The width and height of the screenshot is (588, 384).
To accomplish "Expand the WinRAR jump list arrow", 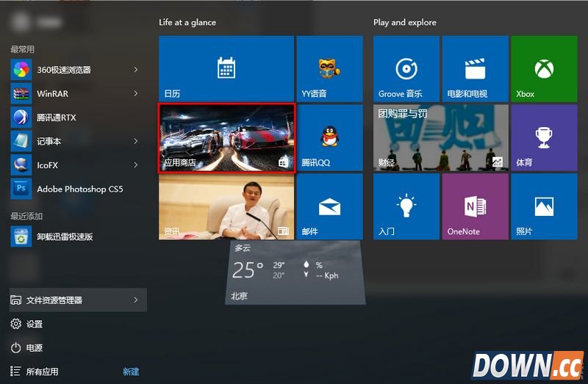I will [136, 93].
